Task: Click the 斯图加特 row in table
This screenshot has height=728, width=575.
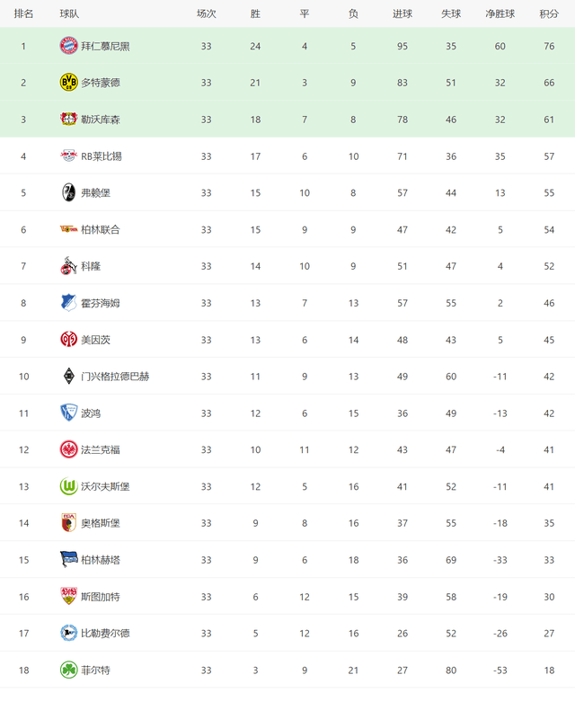Action: [287, 596]
